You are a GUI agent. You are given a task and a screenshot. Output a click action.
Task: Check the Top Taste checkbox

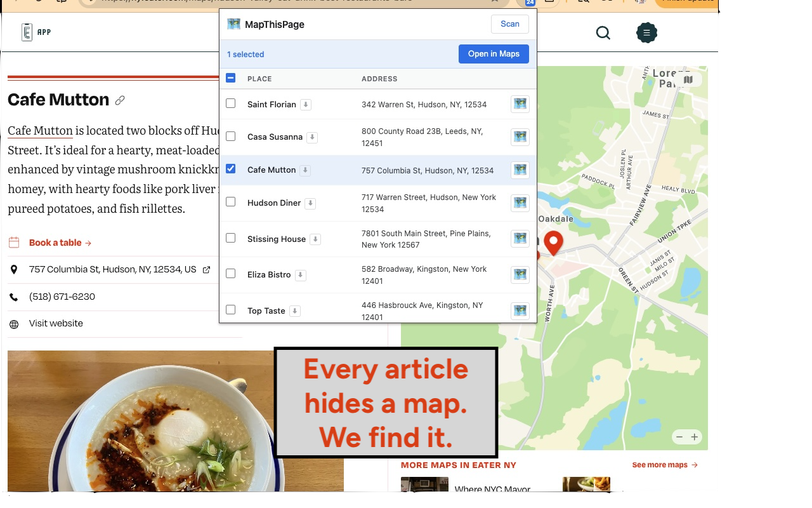click(x=231, y=310)
